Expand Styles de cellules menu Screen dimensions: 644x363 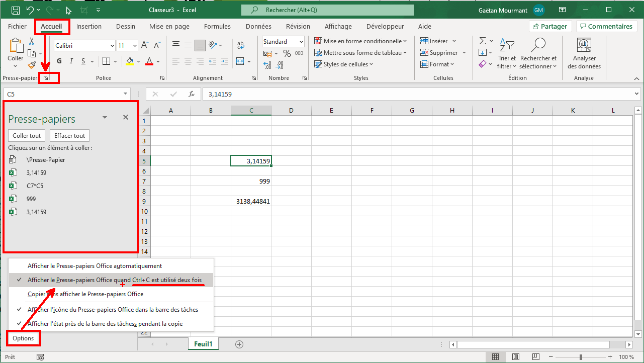pyautogui.click(x=344, y=64)
